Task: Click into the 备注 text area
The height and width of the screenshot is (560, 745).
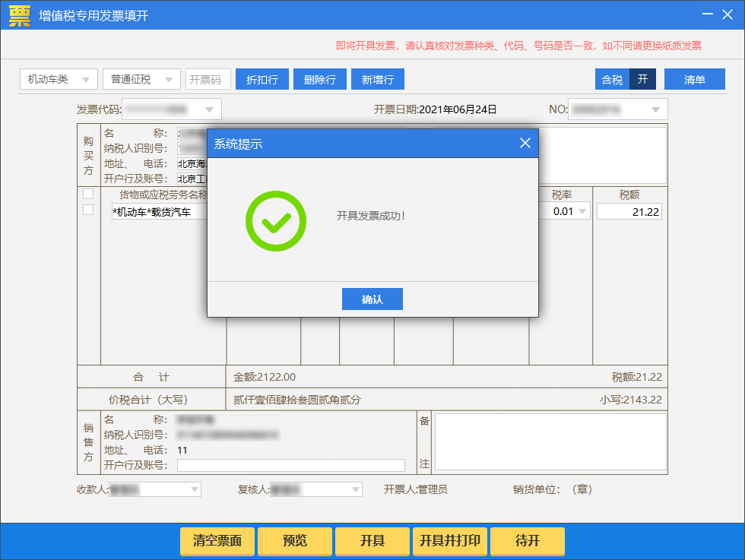Action: (x=550, y=441)
